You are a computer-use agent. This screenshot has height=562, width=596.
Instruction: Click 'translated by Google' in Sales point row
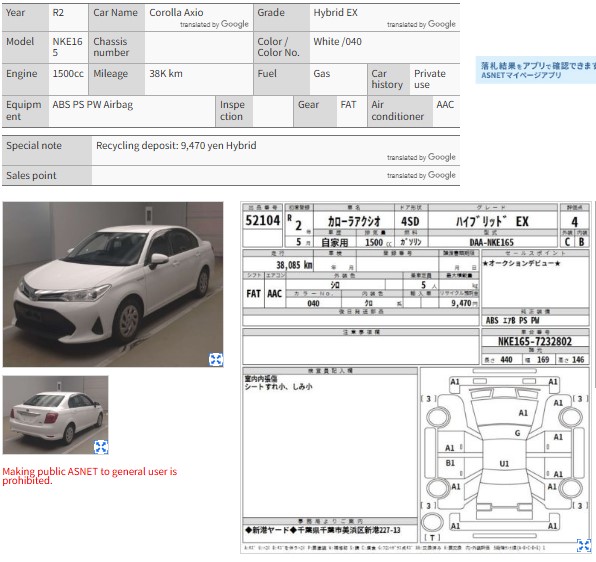[421, 175]
